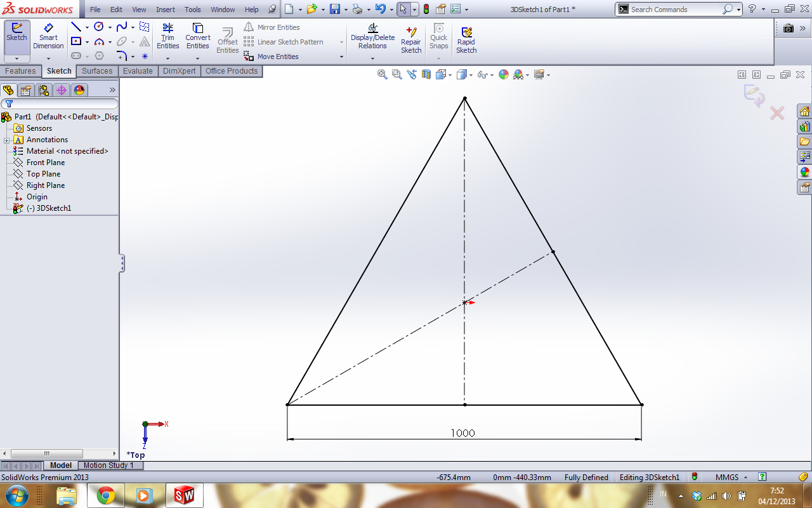The height and width of the screenshot is (508, 812).
Task: Open SolidWorks Resources task pane tab
Action: tap(804, 112)
